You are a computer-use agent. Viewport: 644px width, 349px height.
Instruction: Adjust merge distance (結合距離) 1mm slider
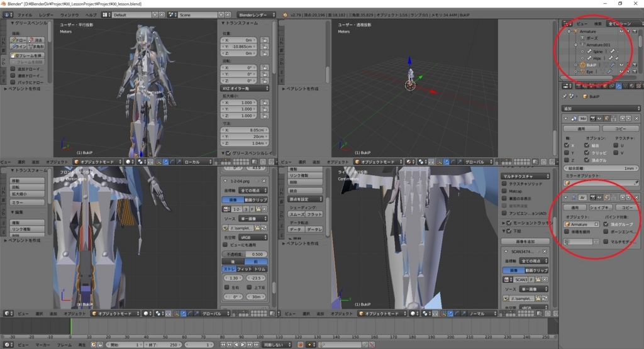(601, 168)
